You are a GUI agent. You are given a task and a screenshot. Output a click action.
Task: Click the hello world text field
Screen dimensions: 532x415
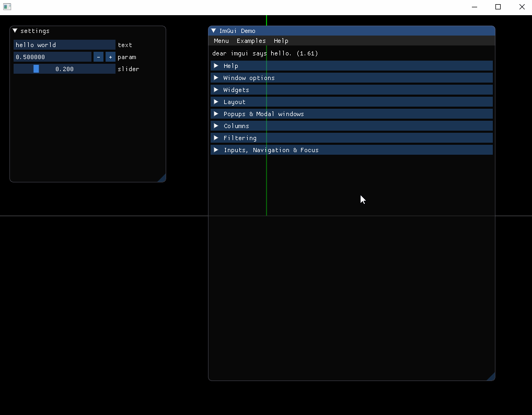click(64, 45)
